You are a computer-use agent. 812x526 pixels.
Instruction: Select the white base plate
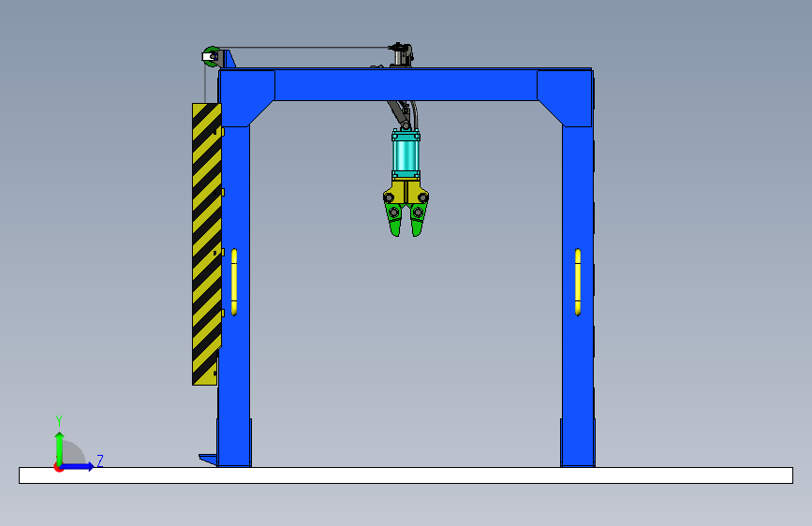406,475
